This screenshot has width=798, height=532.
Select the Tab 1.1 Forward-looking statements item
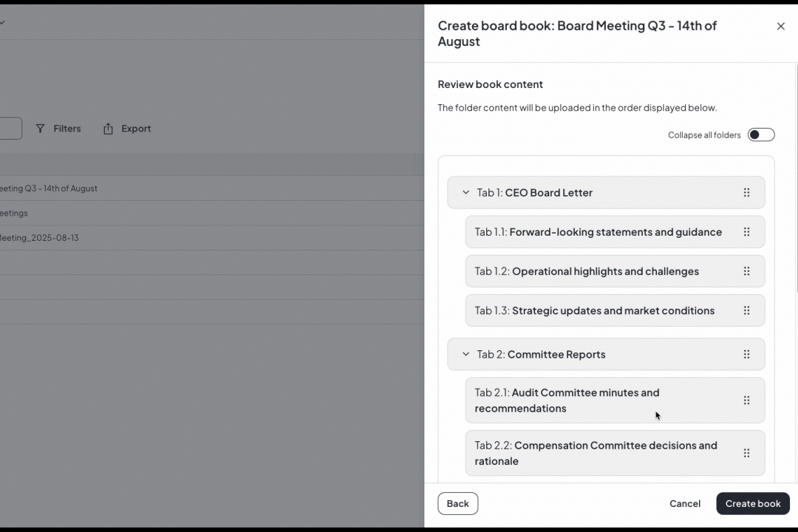598,231
